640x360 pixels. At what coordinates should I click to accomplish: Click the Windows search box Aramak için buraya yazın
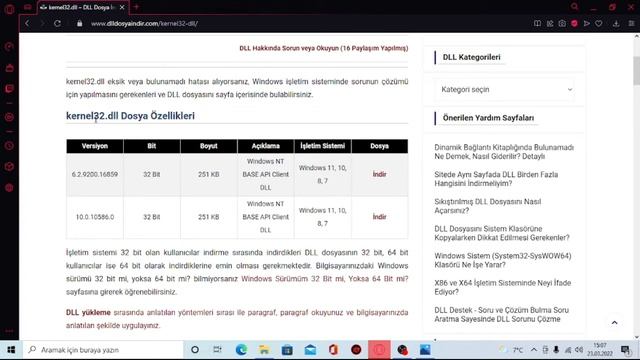pos(104,350)
